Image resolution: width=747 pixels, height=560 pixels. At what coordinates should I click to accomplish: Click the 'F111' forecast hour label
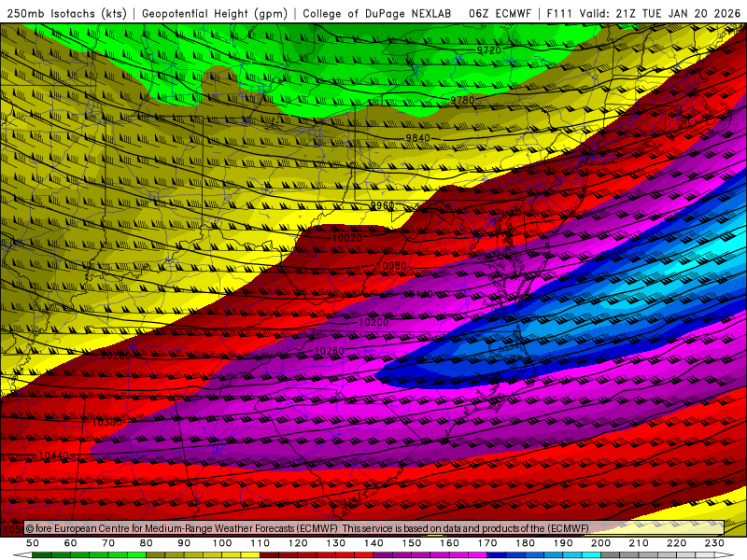[559, 13]
